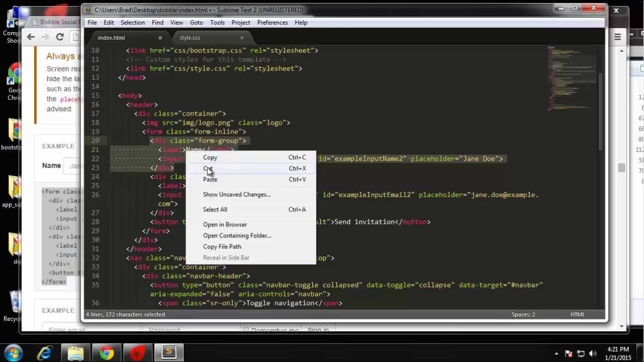Viewport: 644px width, 362px height.
Task: Click the volume speaker tray icon
Action: click(x=593, y=353)
